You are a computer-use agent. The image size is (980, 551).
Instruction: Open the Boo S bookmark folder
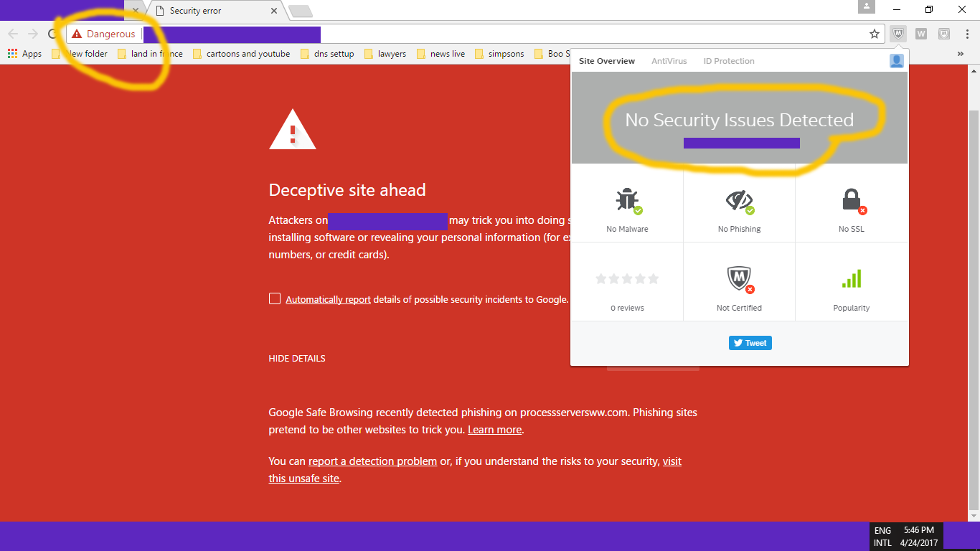pos(552,54)
